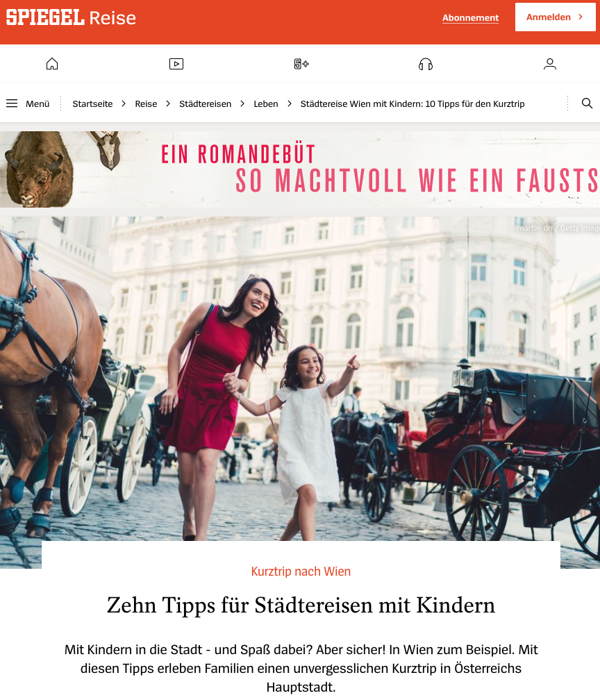The image size is (600, 700).
Task: Open the audio headphones icon
Action: coord(426,64)
